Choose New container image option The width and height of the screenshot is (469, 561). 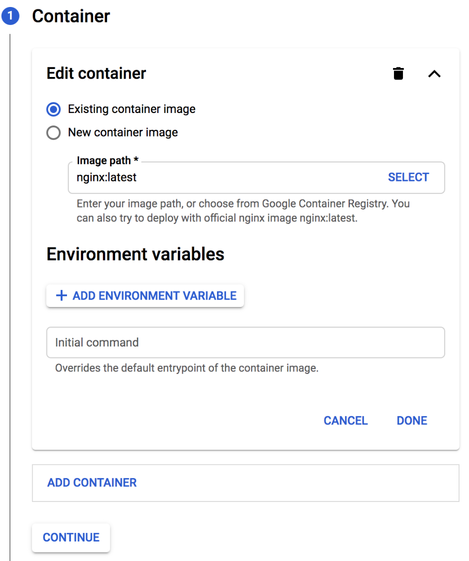[53, 133]
